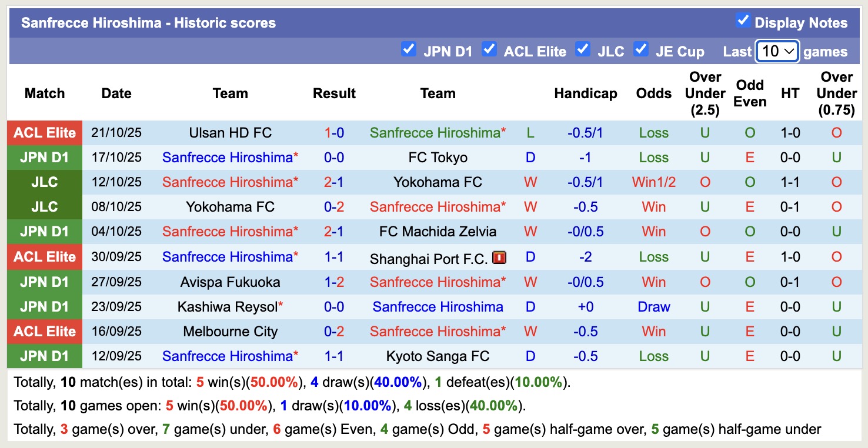Click the Handicap column header
This screenshot has width=868, height=448.
tap(586, 93)
